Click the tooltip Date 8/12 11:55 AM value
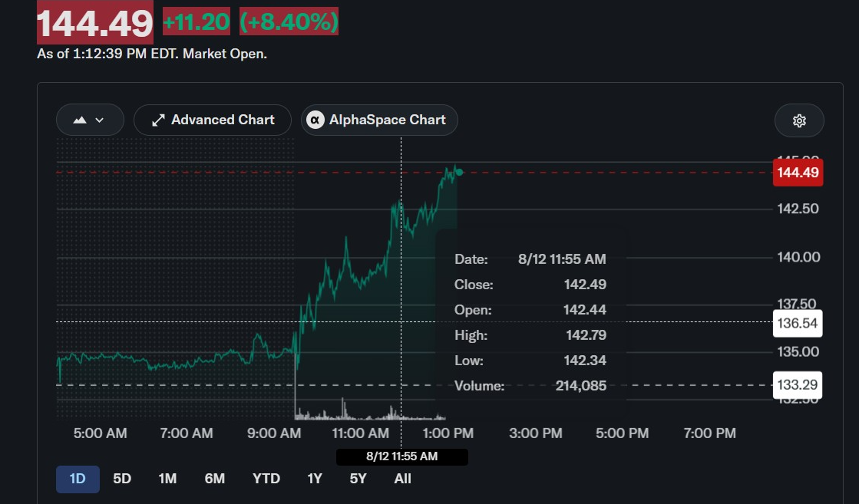The width and height of the screenshot is (859, 504). [x=562, y=259]
